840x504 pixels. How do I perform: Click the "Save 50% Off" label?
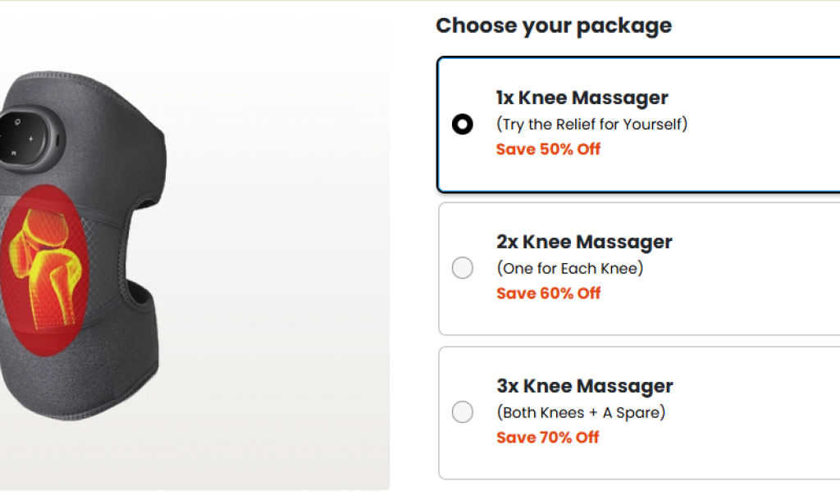[x=548, y=149]
